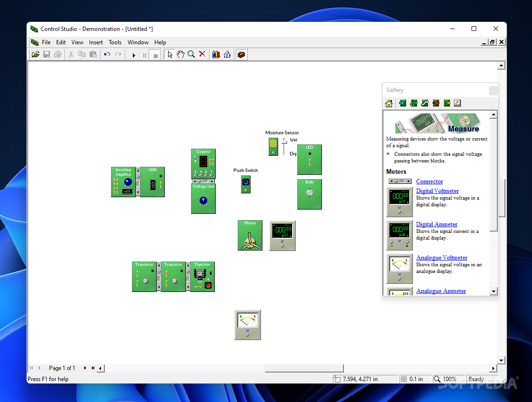Viewport: 532px width, 402px height.
Task: Open Gallery category with yellow arrow icon
Action: [447, 103]
